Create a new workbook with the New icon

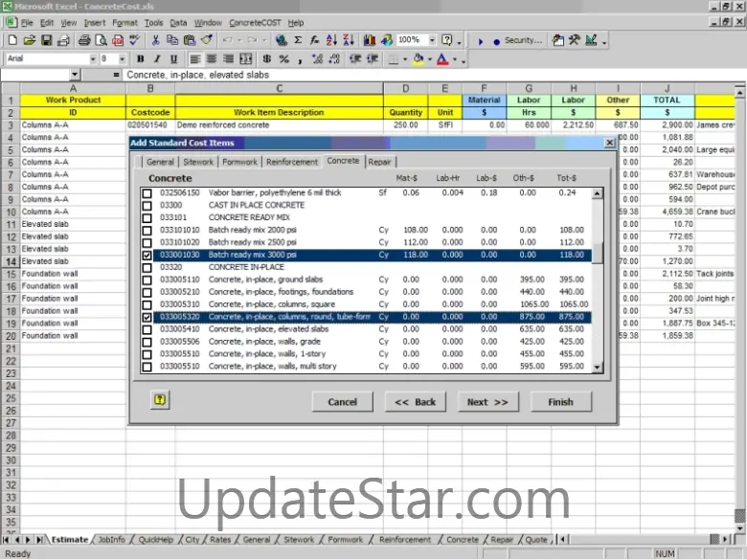coord(12,40)
